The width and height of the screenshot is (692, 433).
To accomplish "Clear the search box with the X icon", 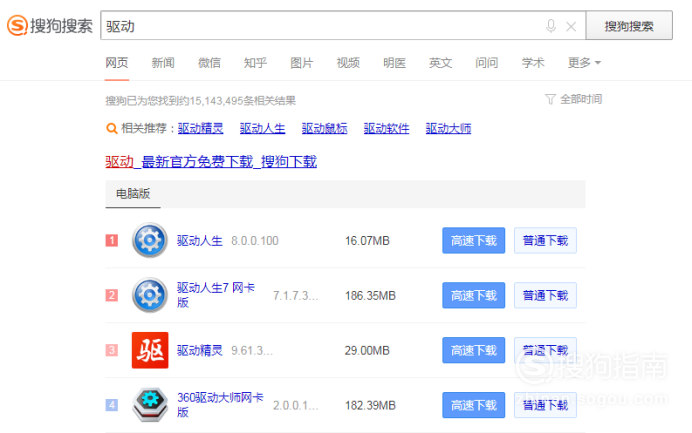I will point(571,26).
